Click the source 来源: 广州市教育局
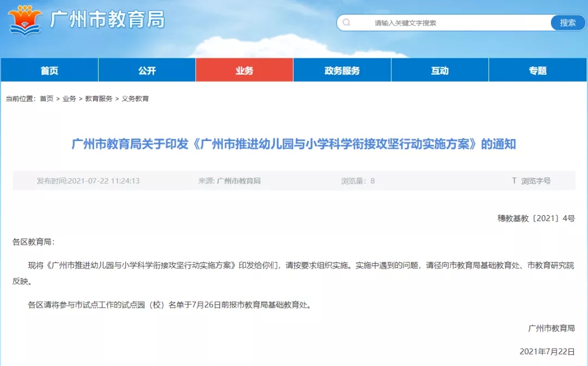Image resolution: width=588 pixels, height=366 pixels. [229, 181]
